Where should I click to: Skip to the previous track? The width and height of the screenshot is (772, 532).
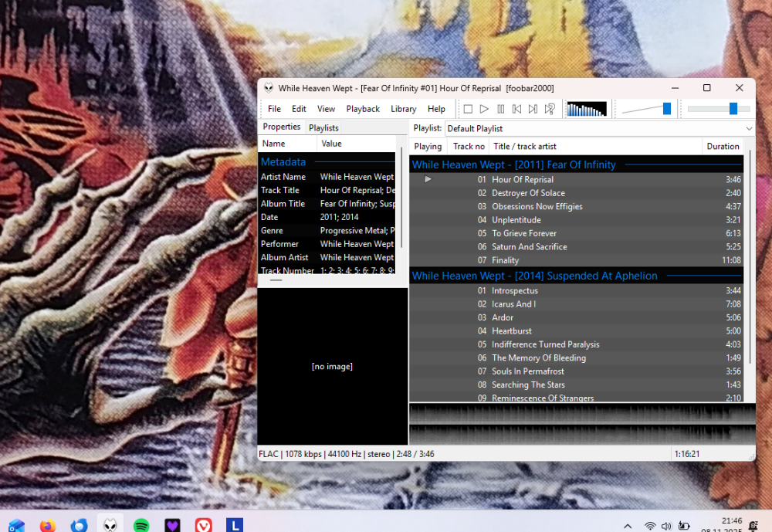(516, 109)
